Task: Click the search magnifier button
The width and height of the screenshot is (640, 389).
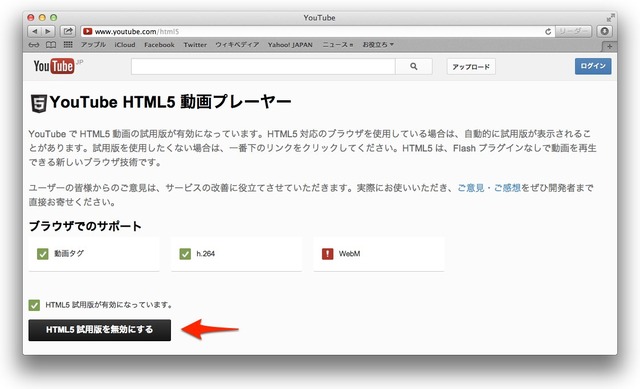Action: coord(413,66)
